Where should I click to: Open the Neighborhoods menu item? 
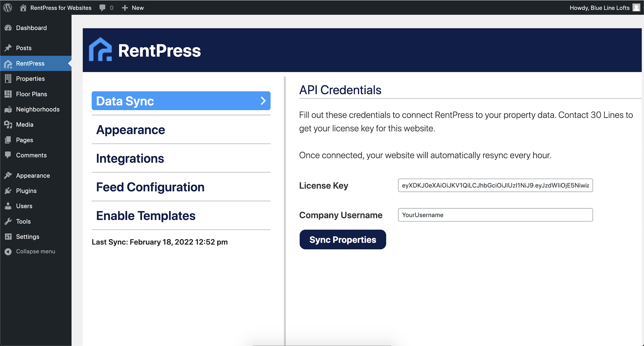38,109
